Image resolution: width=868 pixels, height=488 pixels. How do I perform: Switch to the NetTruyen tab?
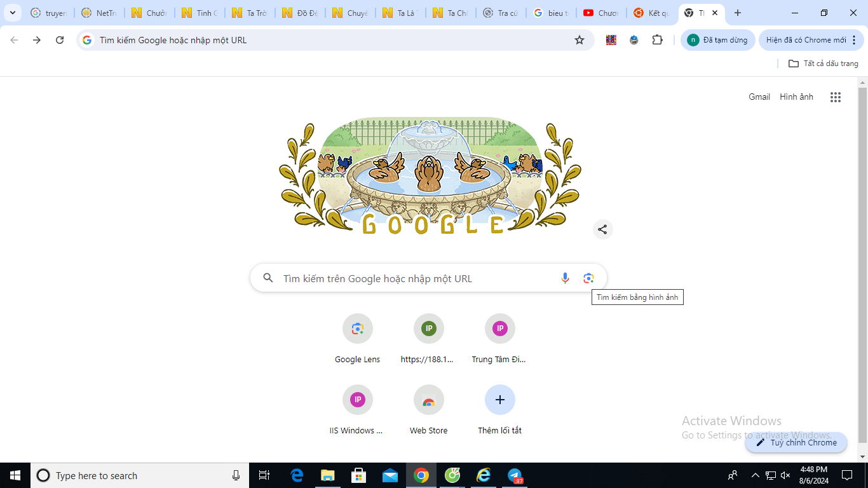click(x=98, y=13)
